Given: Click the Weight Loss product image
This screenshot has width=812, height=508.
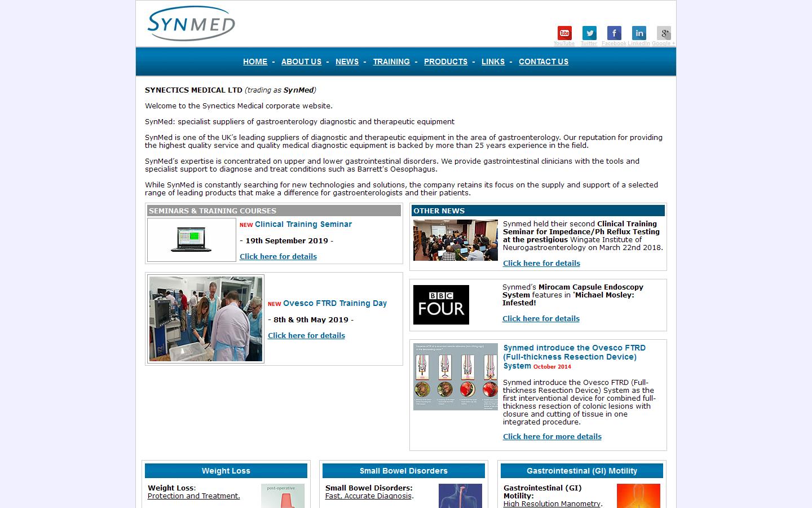Looking at the screenshot, I should 283,496.
